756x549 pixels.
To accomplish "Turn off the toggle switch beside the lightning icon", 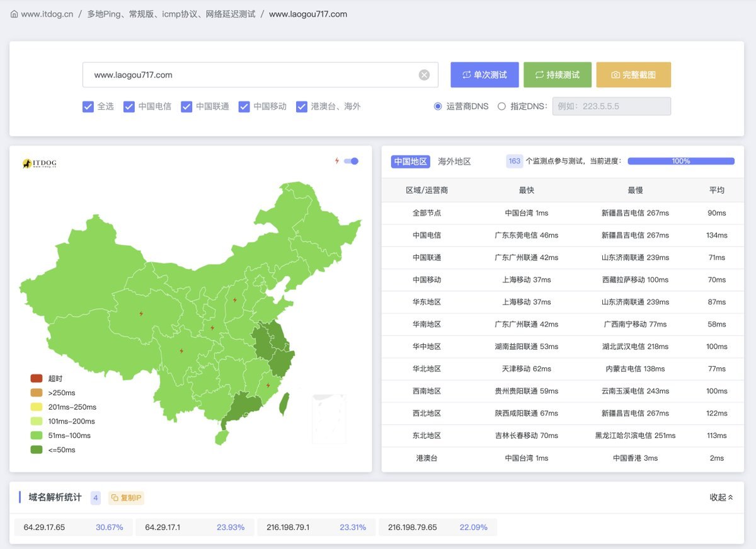I will coord(352,161).
